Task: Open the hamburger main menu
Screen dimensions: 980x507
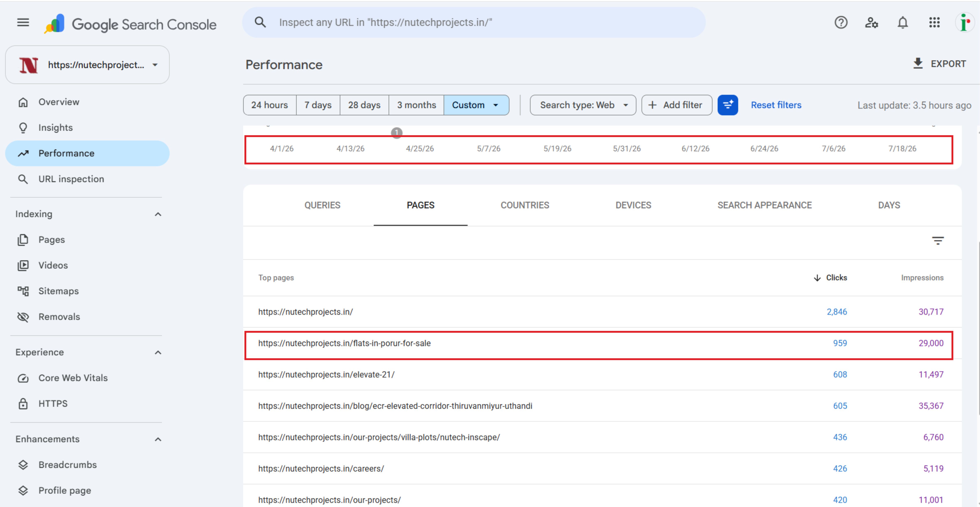Action: (x=23, y=23)
